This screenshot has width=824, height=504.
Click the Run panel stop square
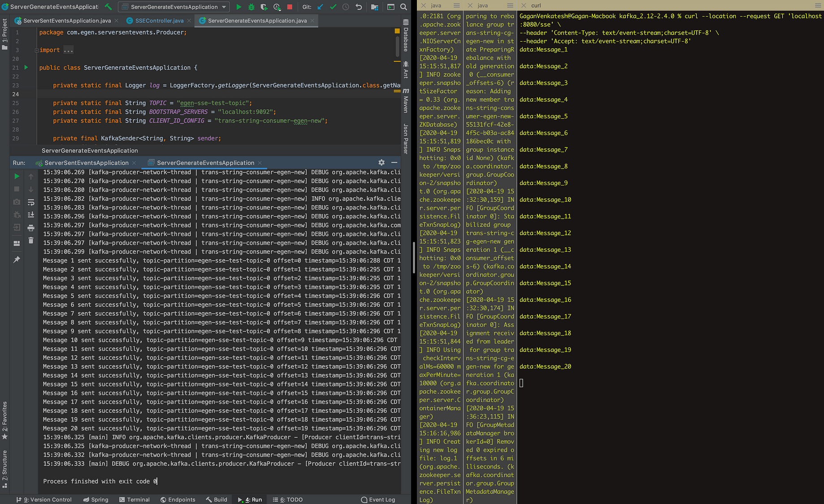point(17,189)
